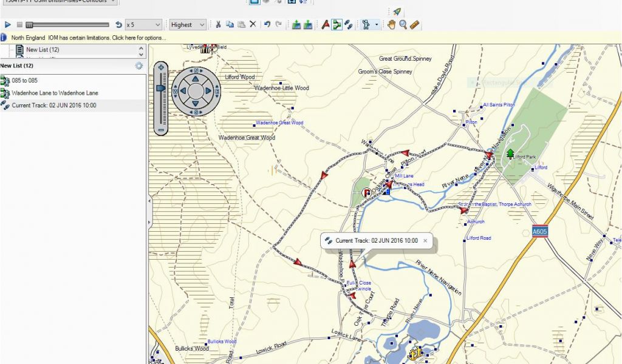The height and width of the screenshot is (364, 622).
Task: Select 'Wadenhoe Lane to Wadenhoe Lane' route
Action: pyautogui.click(x=55, y=93)
